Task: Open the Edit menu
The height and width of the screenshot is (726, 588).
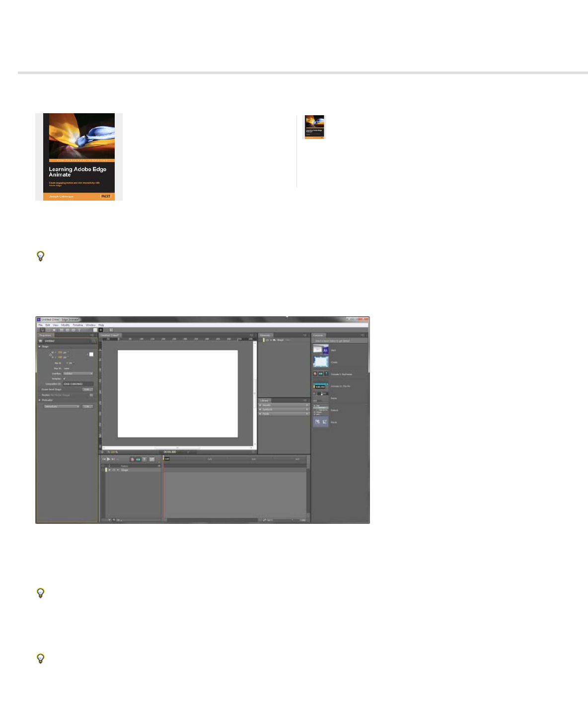Action: pos(48,325)
